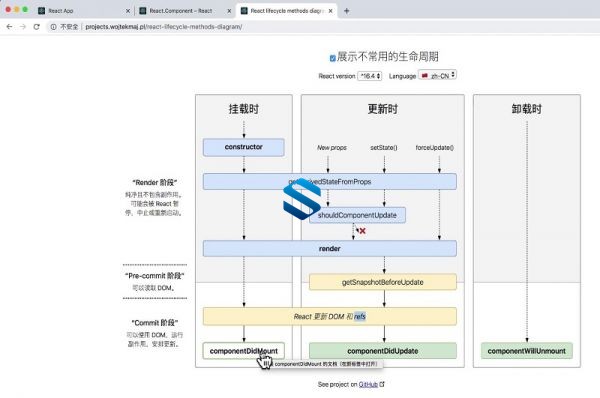The height and width of the screenshot is (398, 600).
Task: Click the external link icon beside GitHub
Action: click(x=382, y=384)
